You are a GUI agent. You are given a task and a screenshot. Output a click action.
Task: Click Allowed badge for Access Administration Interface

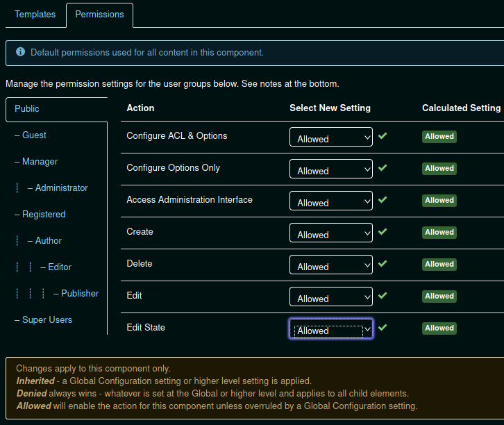click(439, 200)
